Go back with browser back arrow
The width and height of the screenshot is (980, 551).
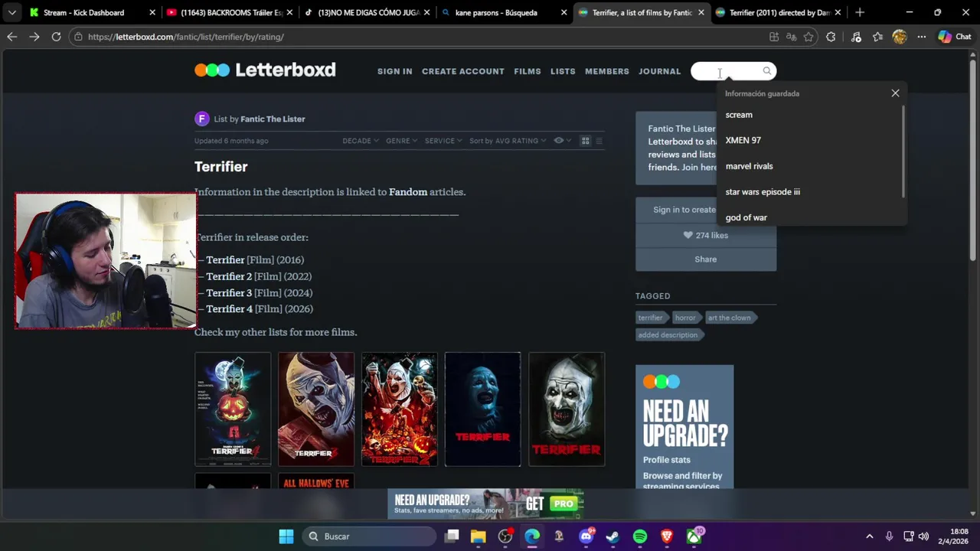pos(11,37)
